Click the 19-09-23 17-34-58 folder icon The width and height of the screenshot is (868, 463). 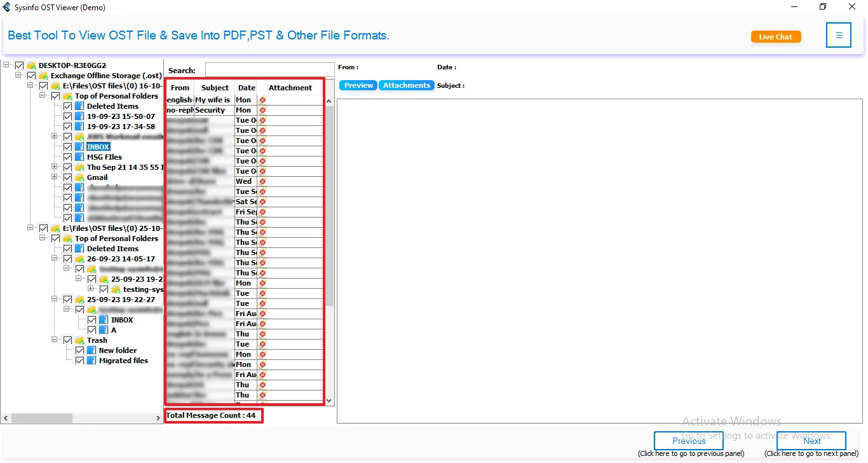[x=79, y=127]
